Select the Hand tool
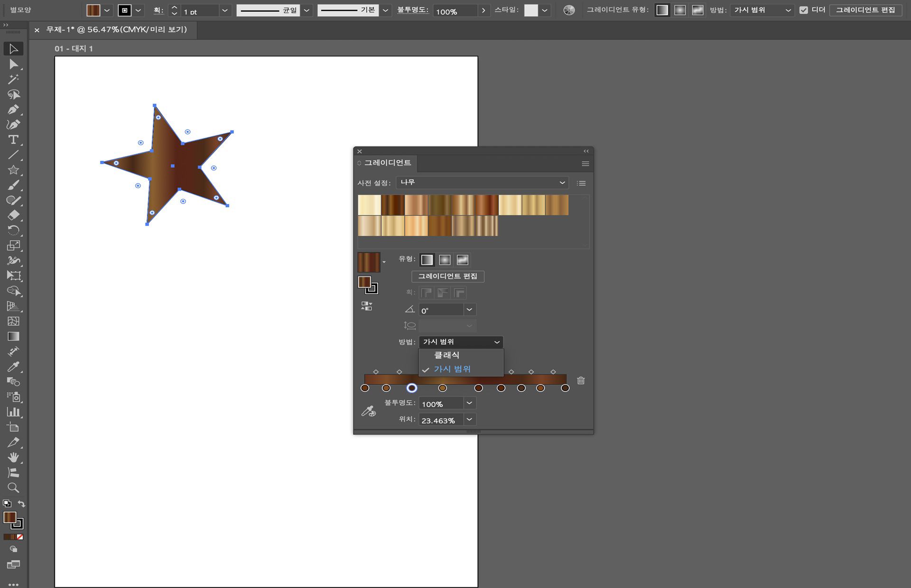The image size is (911, 588). coord(13,457)
